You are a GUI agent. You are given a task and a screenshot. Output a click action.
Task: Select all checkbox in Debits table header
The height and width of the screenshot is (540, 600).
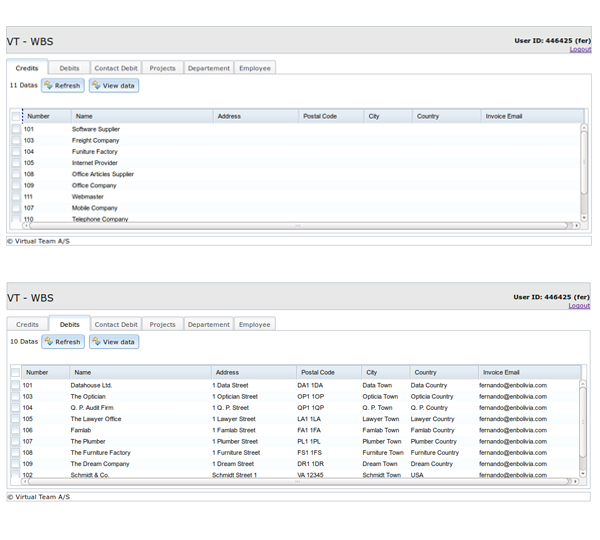pos(16,372)
